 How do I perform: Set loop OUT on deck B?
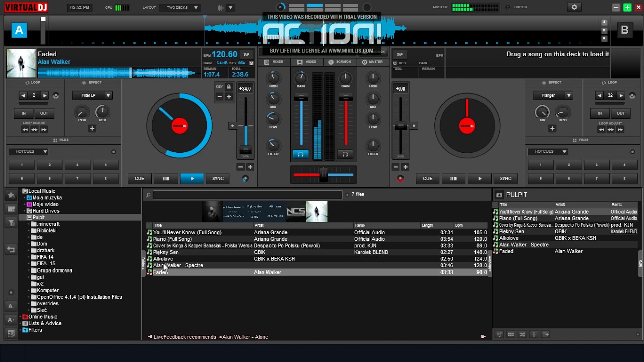pos(621,113)
